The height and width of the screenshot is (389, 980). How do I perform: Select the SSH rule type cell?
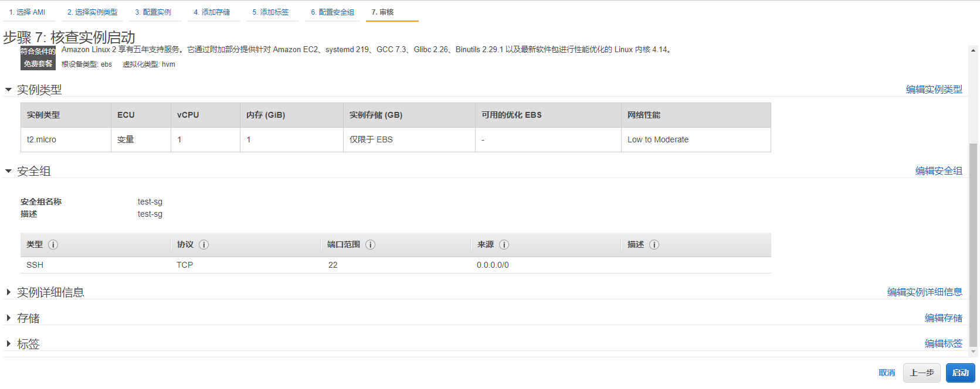pos(35,265)
